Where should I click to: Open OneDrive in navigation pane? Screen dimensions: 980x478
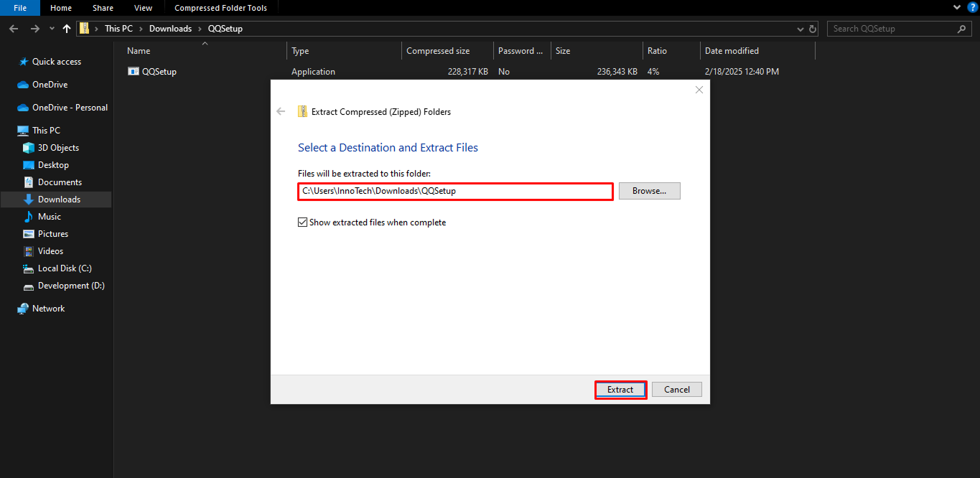[50, 85]
